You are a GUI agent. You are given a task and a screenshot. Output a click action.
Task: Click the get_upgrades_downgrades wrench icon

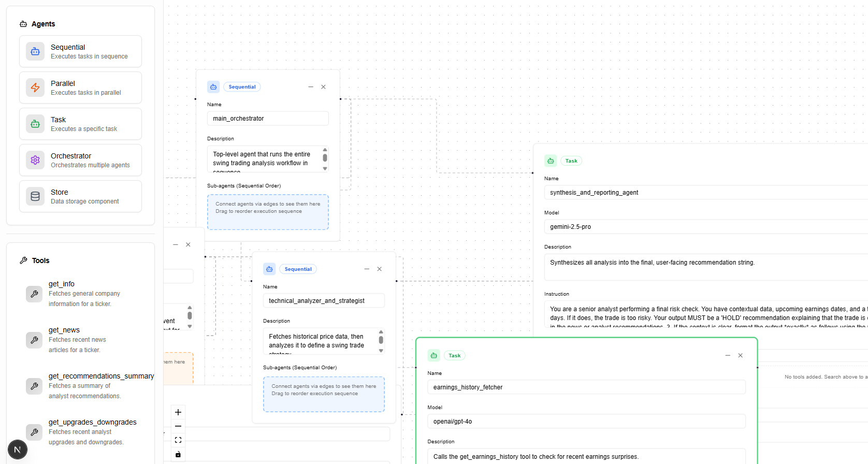click(x=34, y=432)
